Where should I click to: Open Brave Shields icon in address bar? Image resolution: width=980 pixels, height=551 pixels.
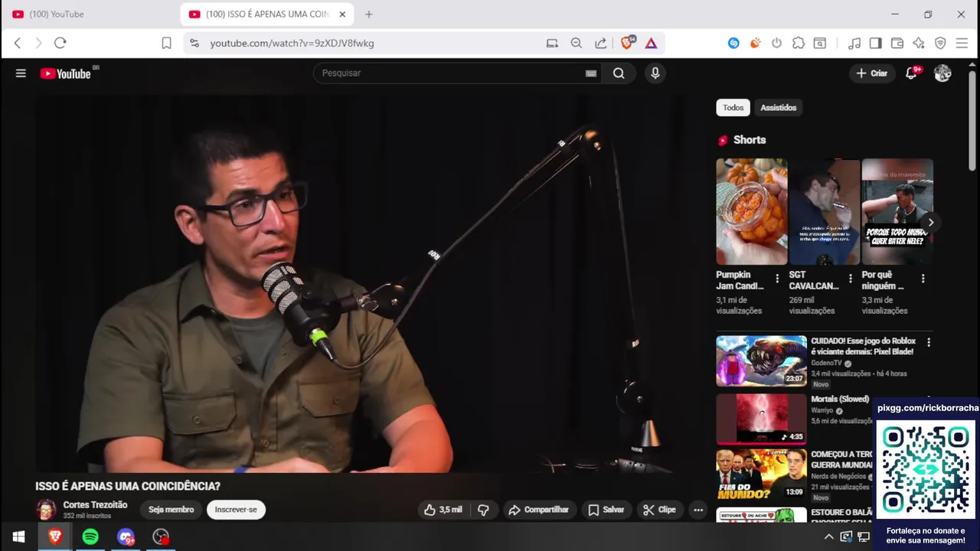pyautogui.click(x=627, y=43)
